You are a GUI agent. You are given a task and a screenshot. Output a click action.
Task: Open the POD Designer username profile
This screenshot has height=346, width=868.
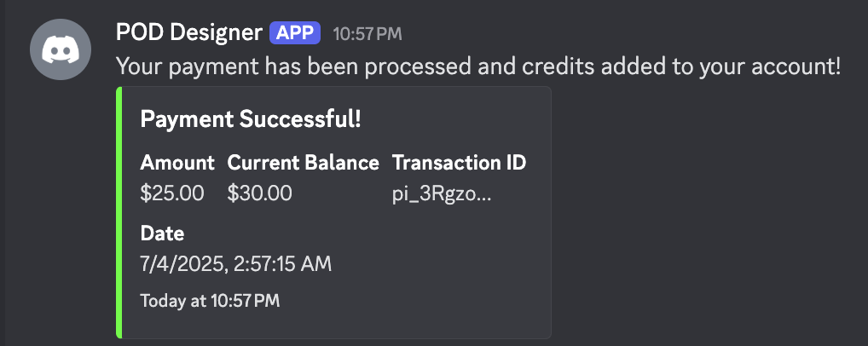tap(188, 33)
